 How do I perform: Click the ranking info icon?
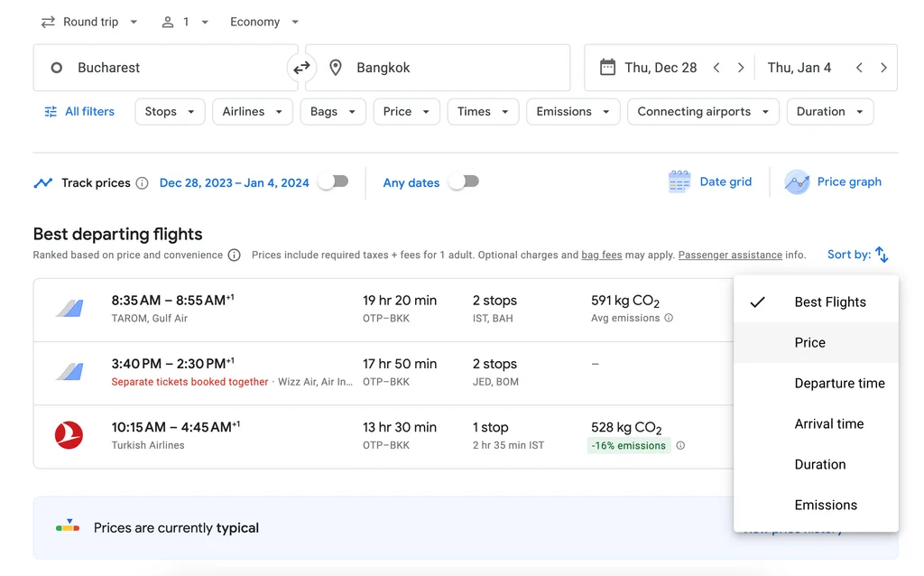tap(234, 255)
